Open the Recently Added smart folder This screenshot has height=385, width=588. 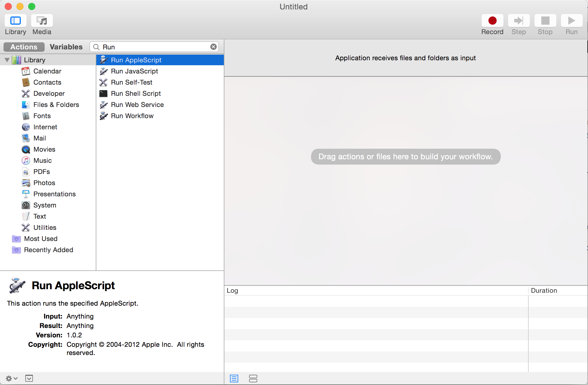coord(48,250)
